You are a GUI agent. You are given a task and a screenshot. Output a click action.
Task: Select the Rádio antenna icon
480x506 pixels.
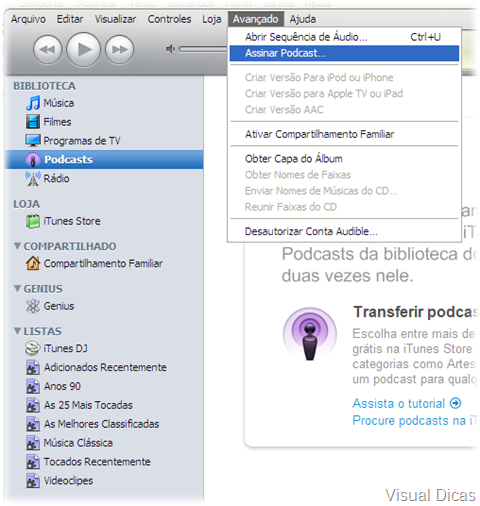[x=33, y=178]
